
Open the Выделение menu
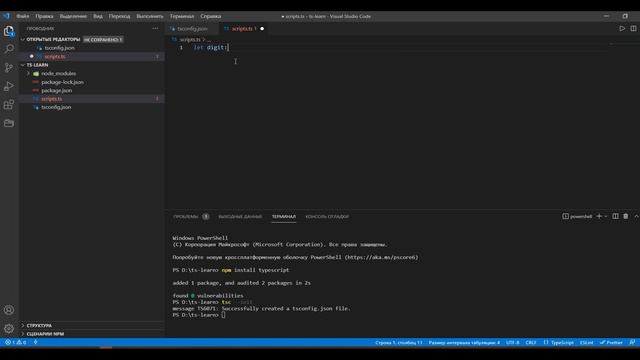[x=73, y=16]
